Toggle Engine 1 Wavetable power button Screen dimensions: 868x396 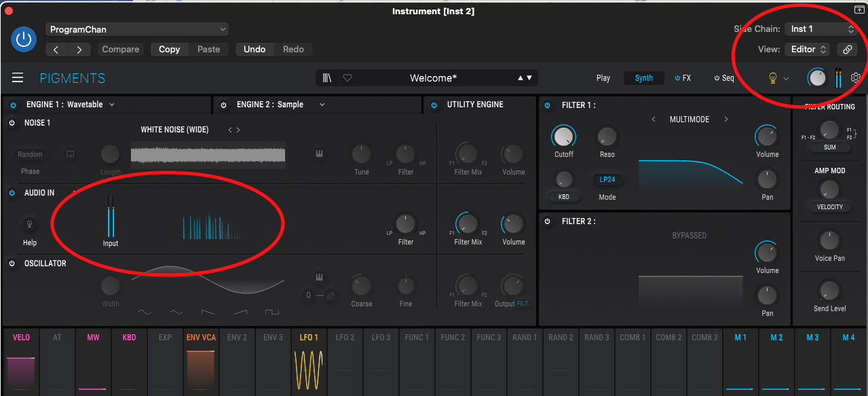click(x=13, y=105)
